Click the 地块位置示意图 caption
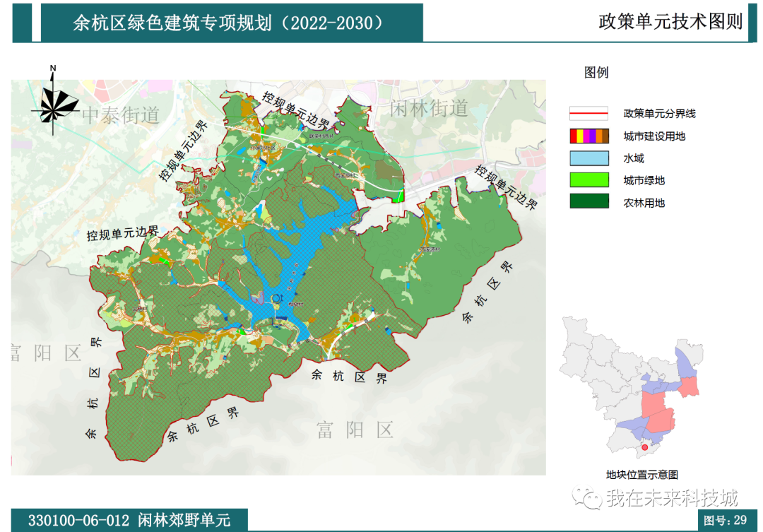Image resolution: width=763 pixels, height=532 pixels. pos(641,475)
